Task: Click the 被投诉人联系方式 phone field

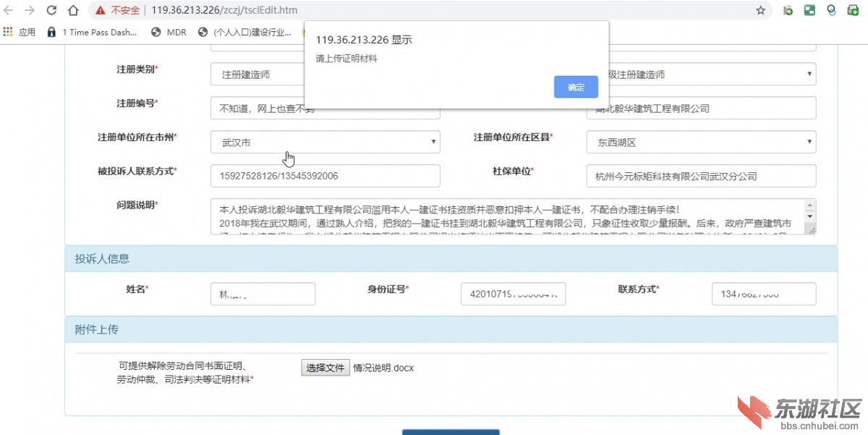Action: (325, 176)
